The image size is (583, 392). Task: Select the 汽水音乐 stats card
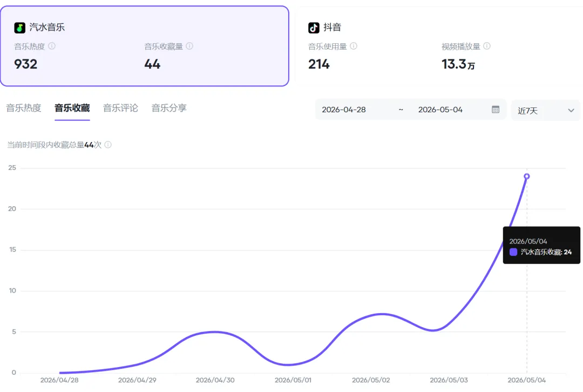click(145, 46)
